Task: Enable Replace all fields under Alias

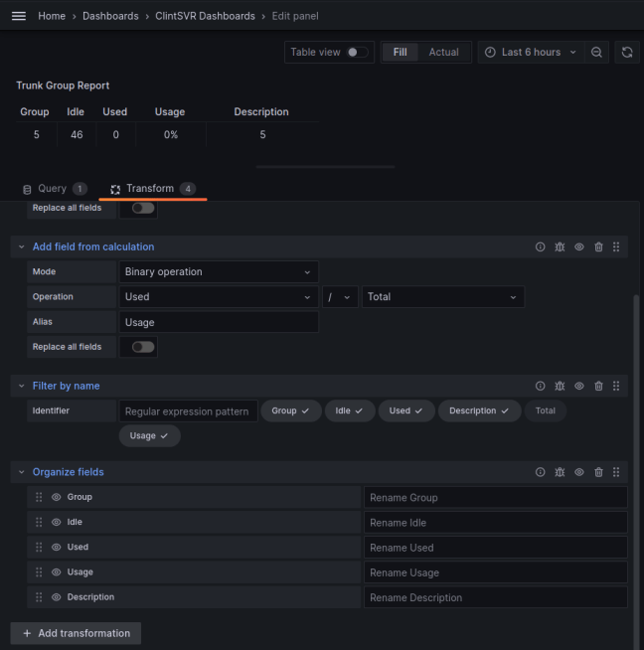Action: pos(143,347)
